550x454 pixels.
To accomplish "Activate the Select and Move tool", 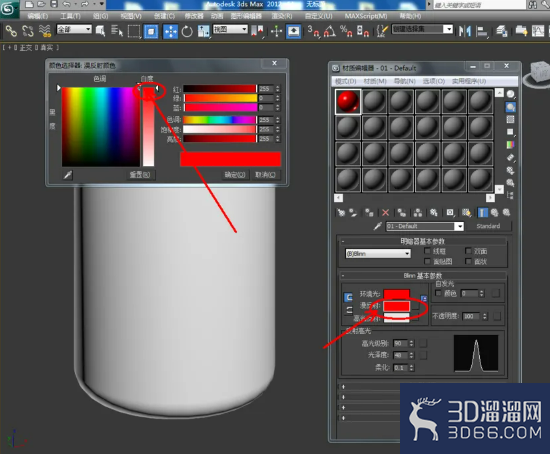I will tap(170, 31).
